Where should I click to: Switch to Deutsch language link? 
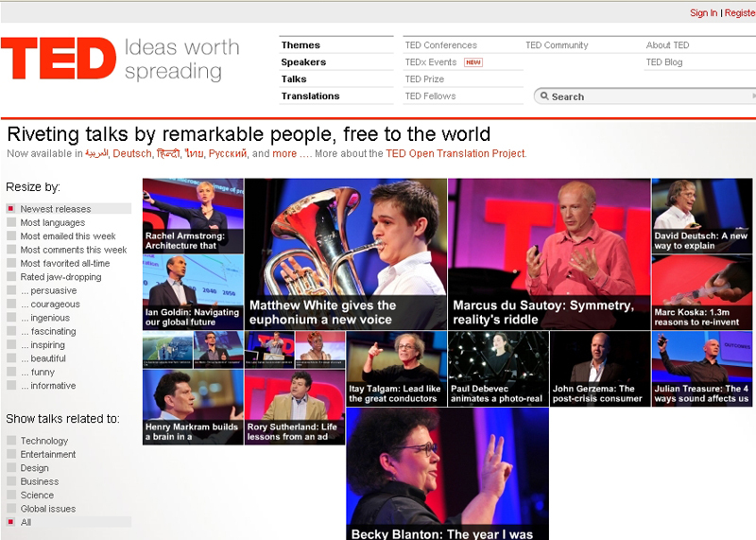[x=131, y=153]
